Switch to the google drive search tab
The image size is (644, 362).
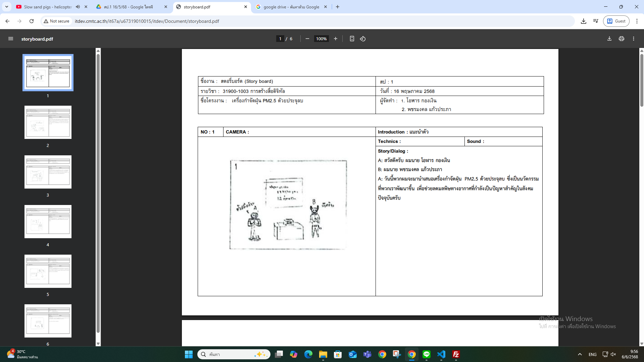(291, 7)
